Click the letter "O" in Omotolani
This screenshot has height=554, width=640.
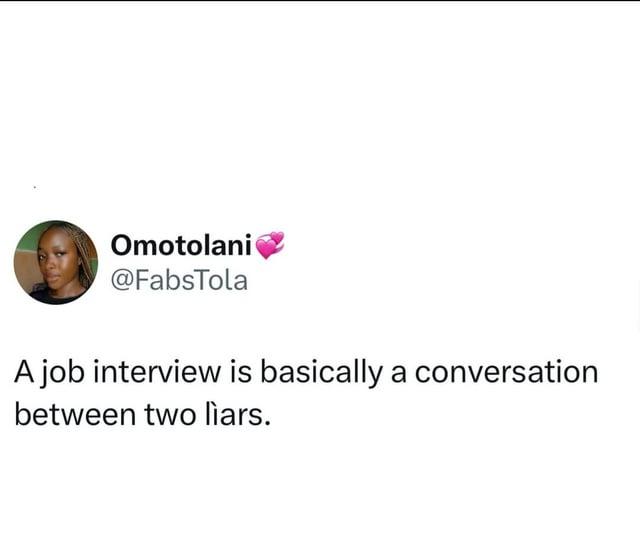pos(122,245)
